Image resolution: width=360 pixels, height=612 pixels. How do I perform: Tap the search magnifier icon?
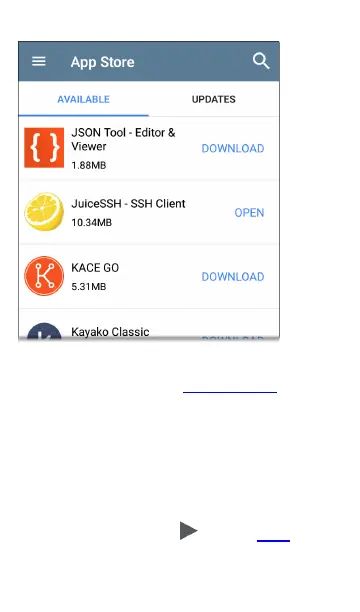pos(261,61)
